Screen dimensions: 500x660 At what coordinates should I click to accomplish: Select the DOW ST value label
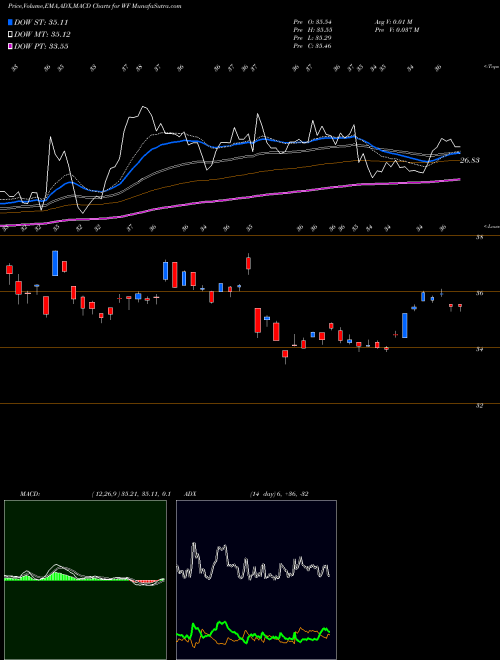[x=41, y=22]
